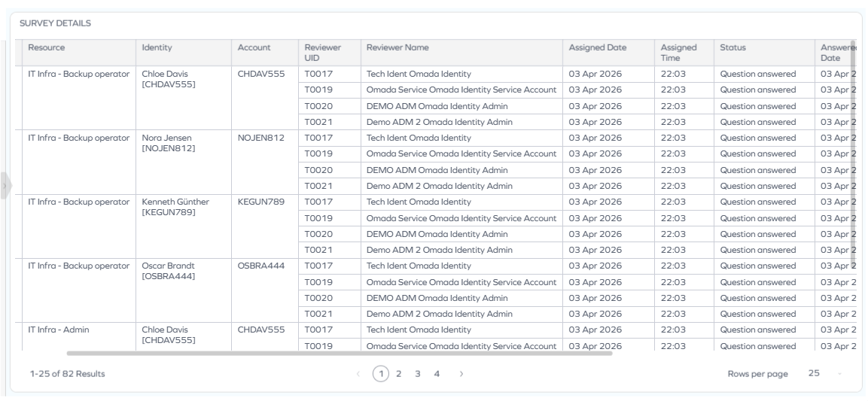
Task: Select the Nora Jensen [NOJEN812] identity cell
Action: [x=183, y=162]
